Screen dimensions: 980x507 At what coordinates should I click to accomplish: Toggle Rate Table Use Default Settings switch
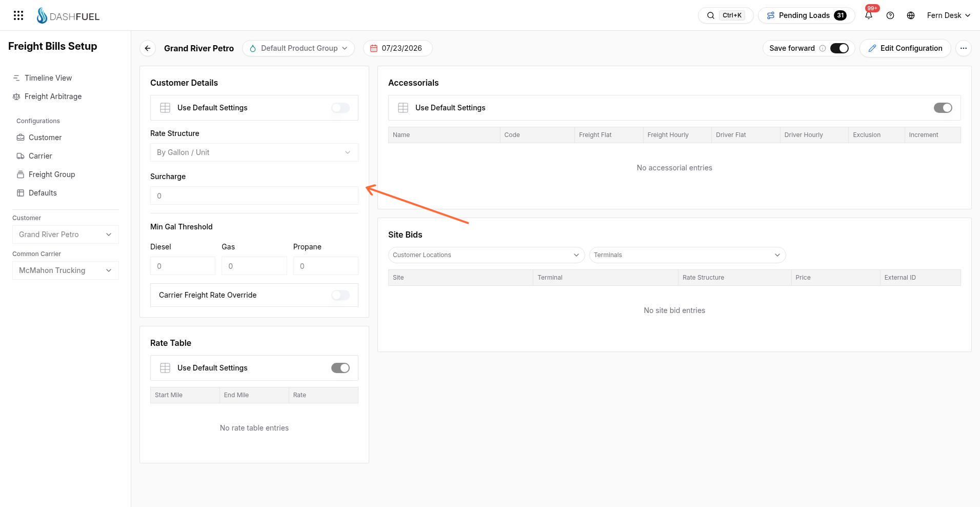(x=341, y=368)
